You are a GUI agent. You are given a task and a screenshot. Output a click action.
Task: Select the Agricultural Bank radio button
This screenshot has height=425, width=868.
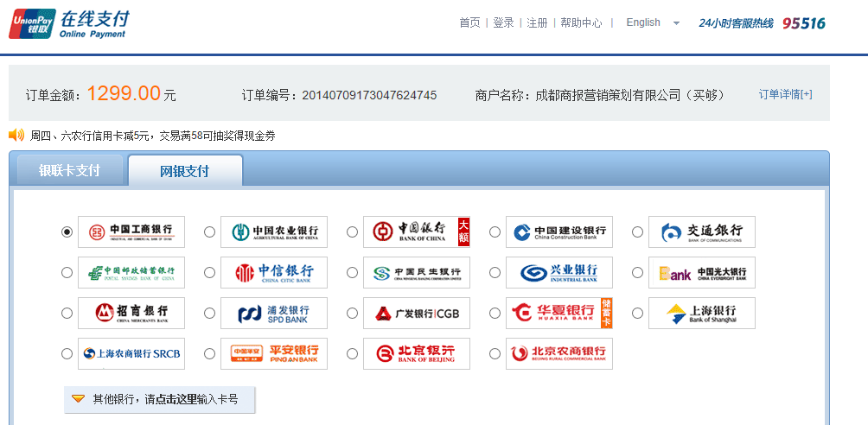click(x=210, y=232)
